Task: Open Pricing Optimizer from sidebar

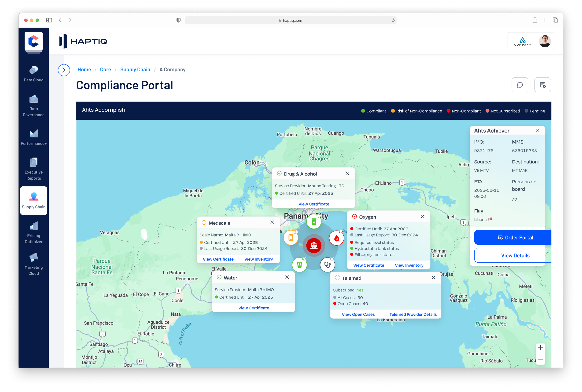Action: click(33, 232)
